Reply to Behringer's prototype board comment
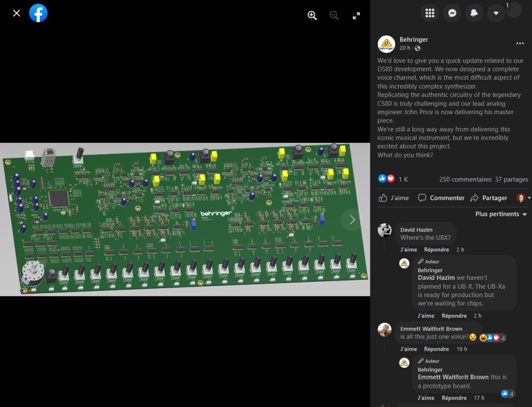Viewport: 532px width, 407px height. pos(454,398)
